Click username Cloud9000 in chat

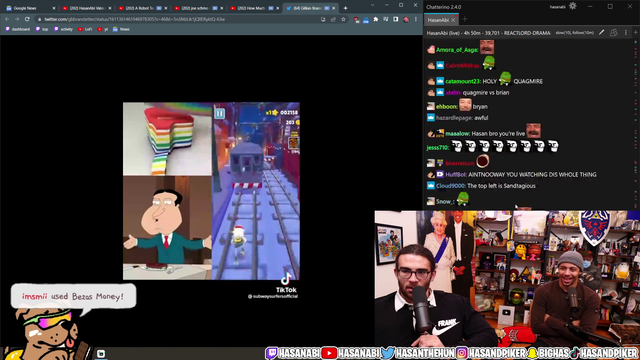click(x=451, y=186)
